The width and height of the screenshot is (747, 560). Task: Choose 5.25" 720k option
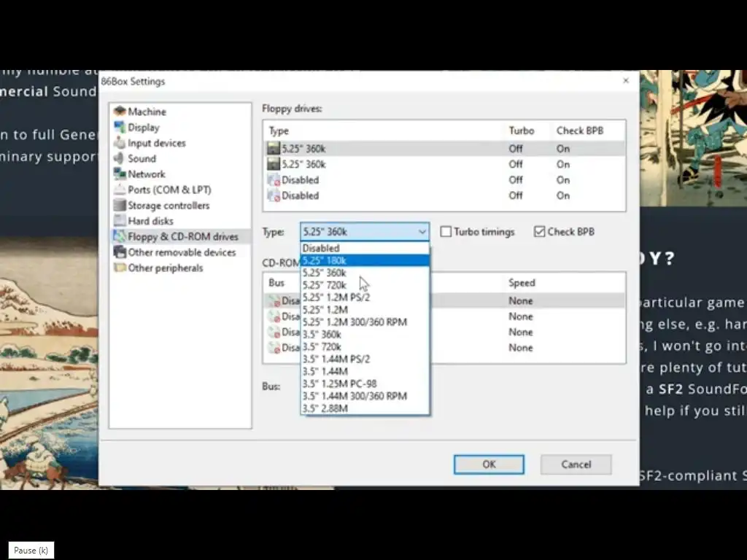click(x=365, y=285)
